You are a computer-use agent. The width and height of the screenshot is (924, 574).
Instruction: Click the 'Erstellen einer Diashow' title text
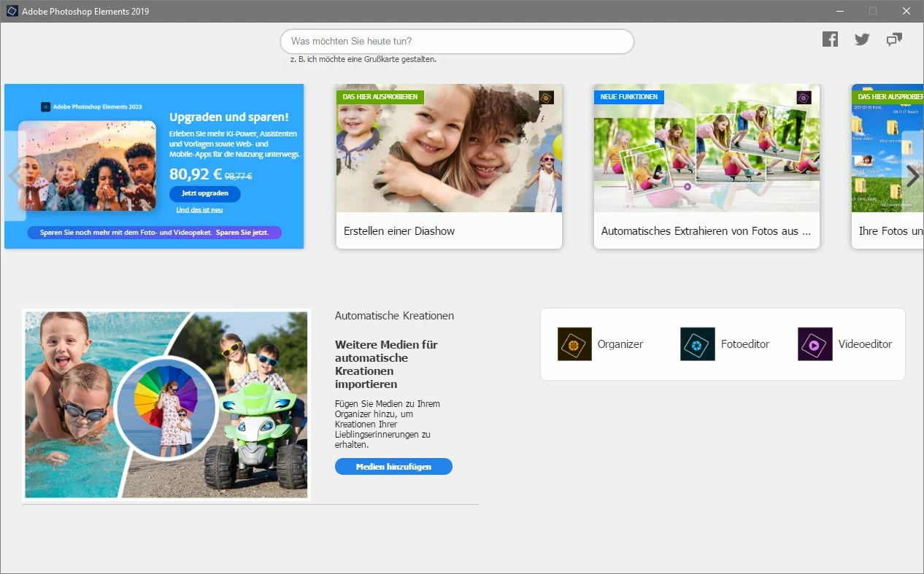coord(399,231)
